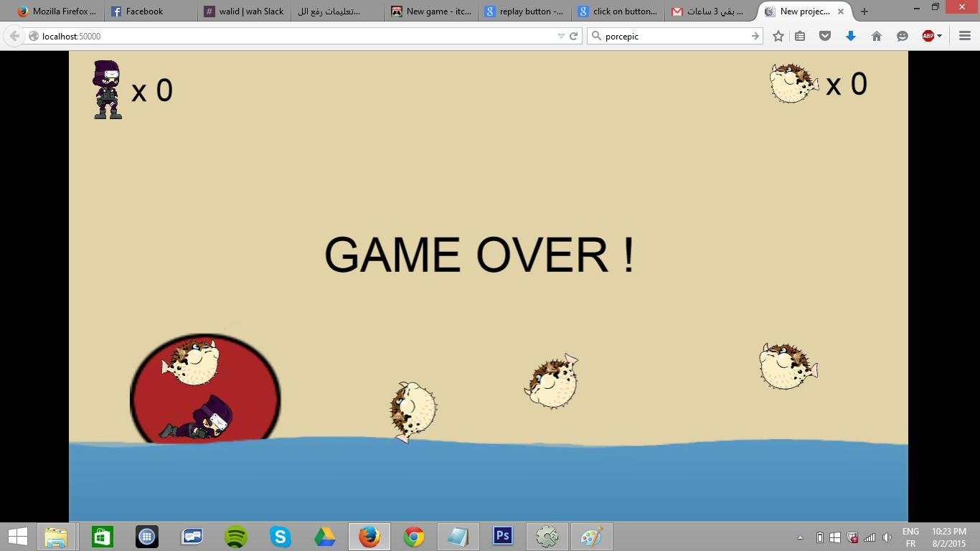Screen dimensions: 980x551
Task: Switch to the Gmail tab
Action: pos(710,11)
